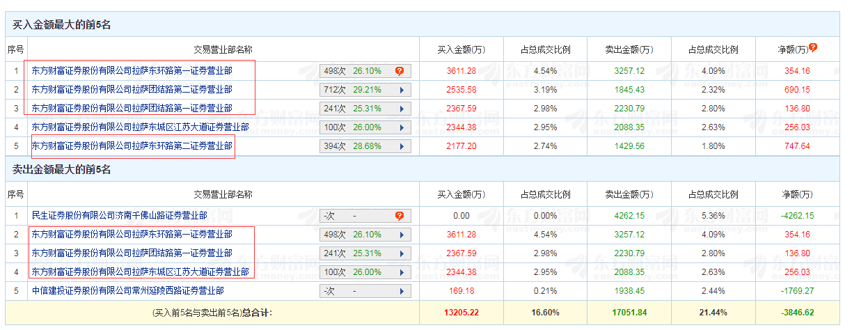Open 中信建投证券常州延陵西路证券营业部 link
The width and height of the screenshot is (868, 330).
tap(127, 290)
